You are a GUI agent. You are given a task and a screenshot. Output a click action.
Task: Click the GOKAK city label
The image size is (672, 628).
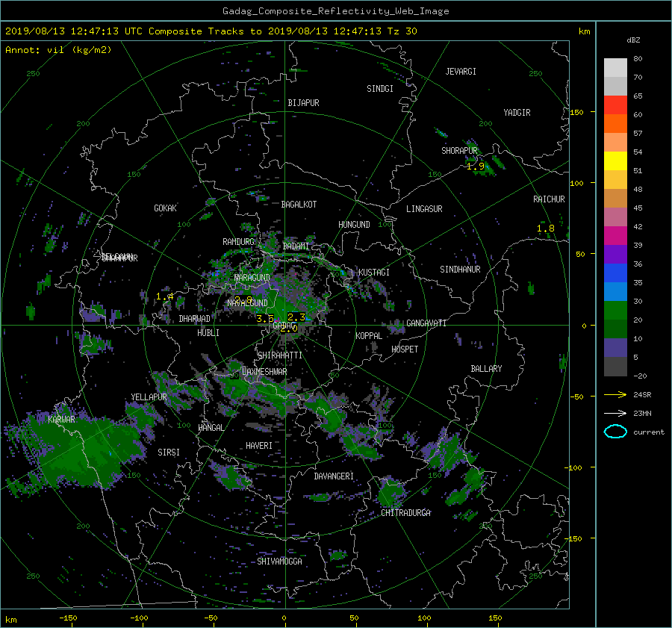(165, 208)
